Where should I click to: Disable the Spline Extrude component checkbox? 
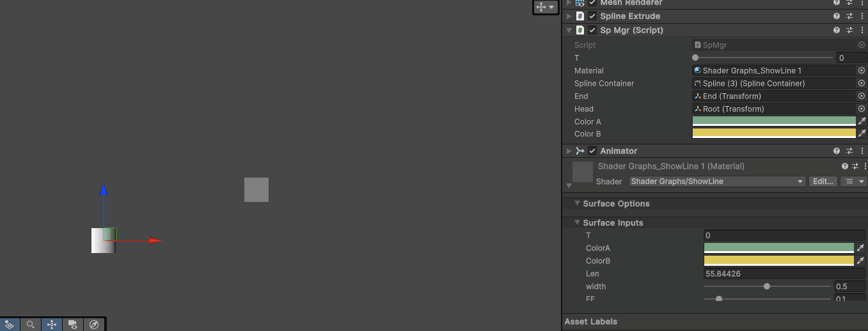coord(592,16)
